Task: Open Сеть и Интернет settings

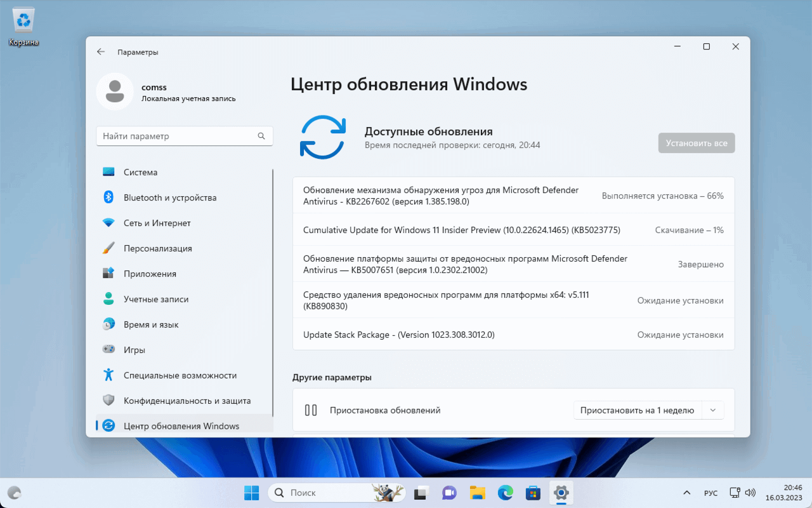Action: point(184,223)
